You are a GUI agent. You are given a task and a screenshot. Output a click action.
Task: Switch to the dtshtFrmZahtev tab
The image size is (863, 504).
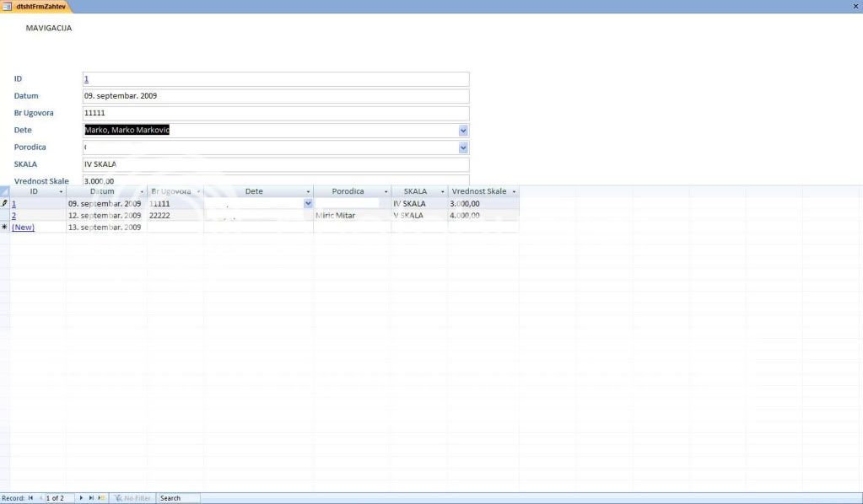35,7
